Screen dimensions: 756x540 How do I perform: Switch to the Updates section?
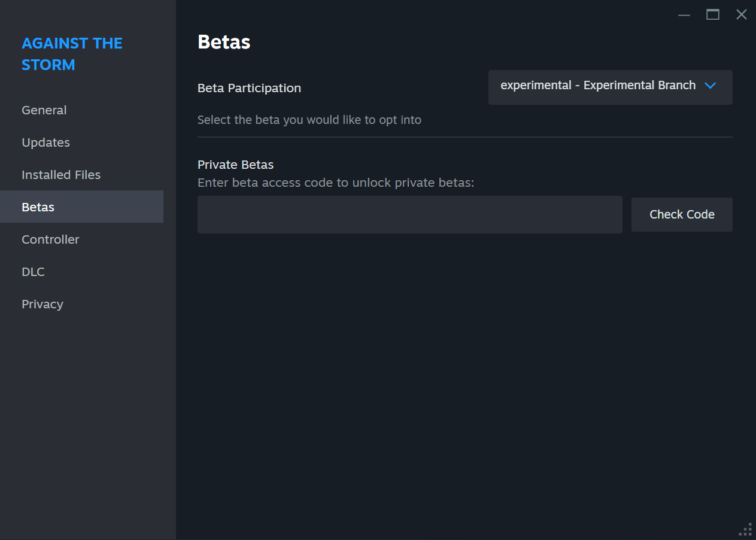click(x=46, y=142)
